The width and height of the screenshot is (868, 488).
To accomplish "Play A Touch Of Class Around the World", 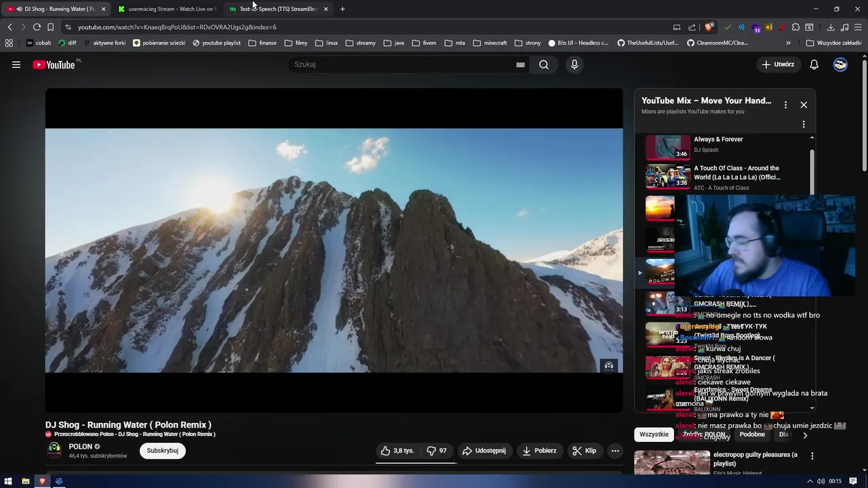I will pyautogui.click(x=726, y=178).
